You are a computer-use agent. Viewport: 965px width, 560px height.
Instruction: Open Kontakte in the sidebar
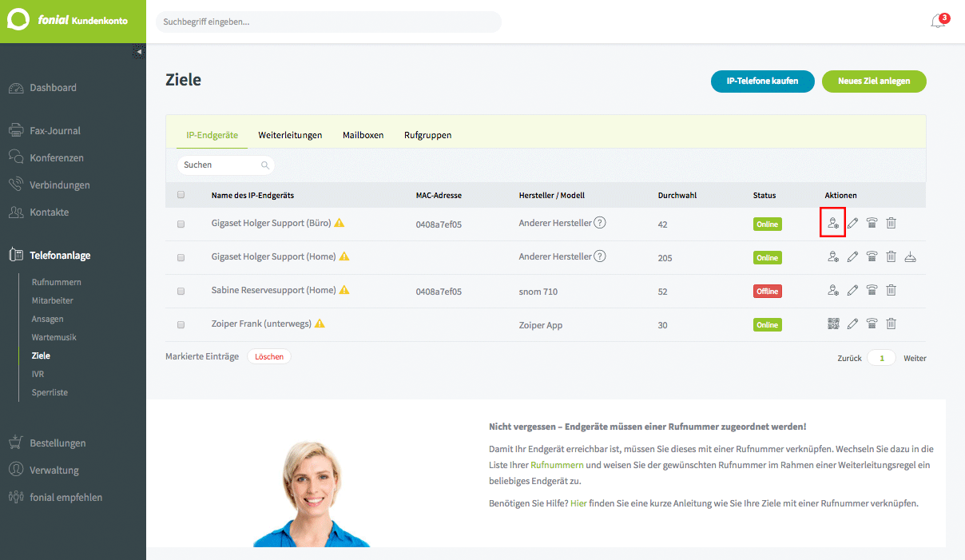click(50, 212)
